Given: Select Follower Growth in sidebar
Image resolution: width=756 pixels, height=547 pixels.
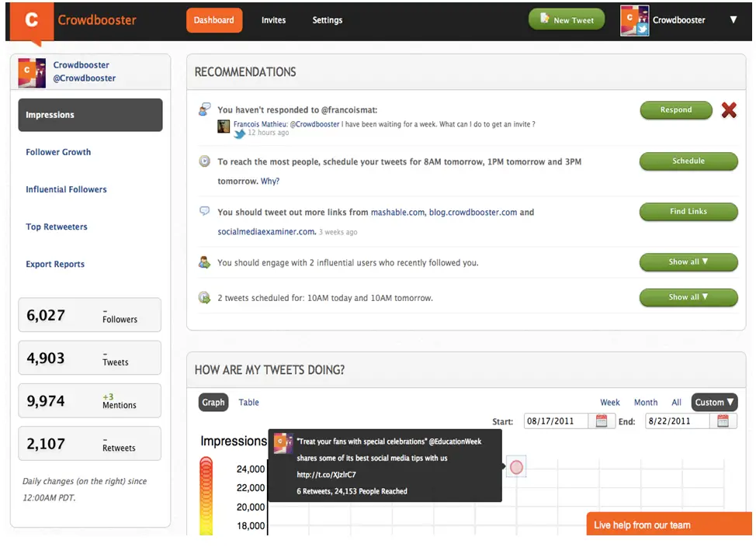Looking at the screenshot, I should coord(58,152).
